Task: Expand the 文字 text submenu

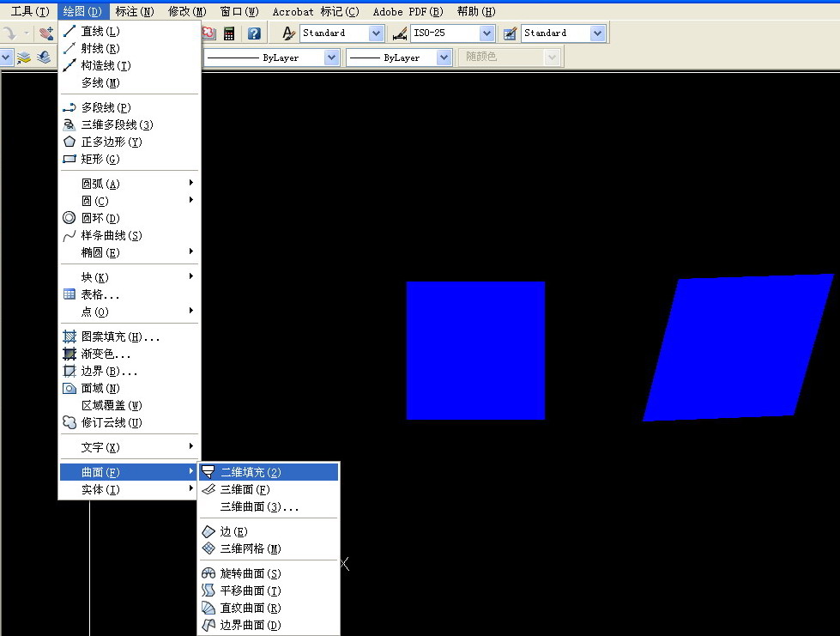Action: (x=129, y=447)
